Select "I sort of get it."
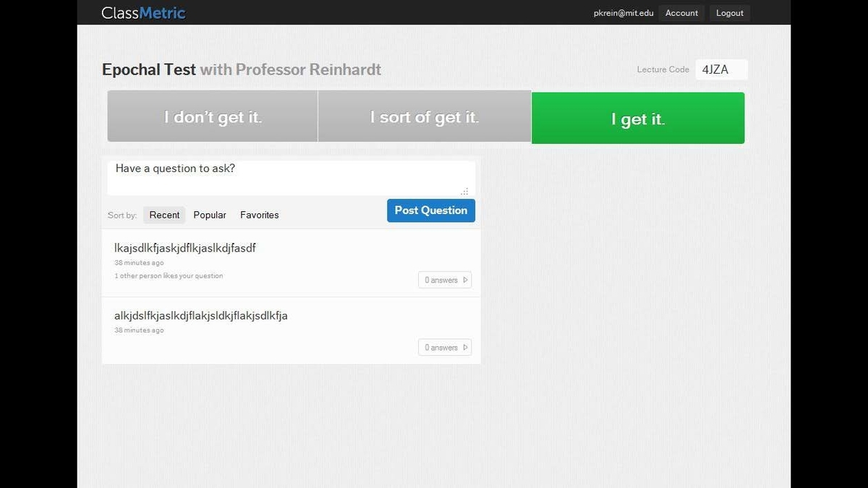 (x=425, y=116)
